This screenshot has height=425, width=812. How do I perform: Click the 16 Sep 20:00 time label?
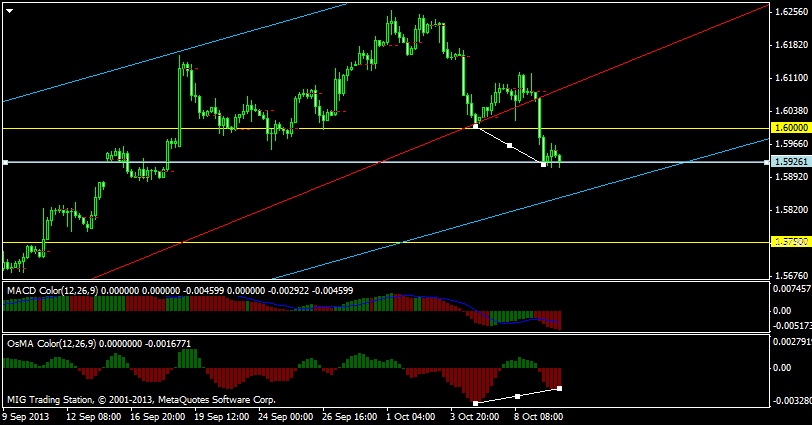[158, 417]
